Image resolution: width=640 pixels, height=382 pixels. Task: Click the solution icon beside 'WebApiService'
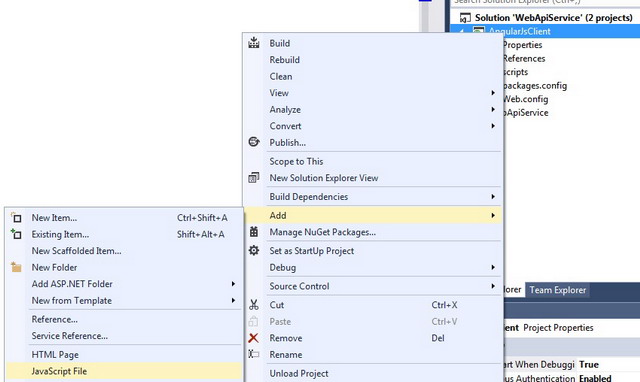(465, 18)
